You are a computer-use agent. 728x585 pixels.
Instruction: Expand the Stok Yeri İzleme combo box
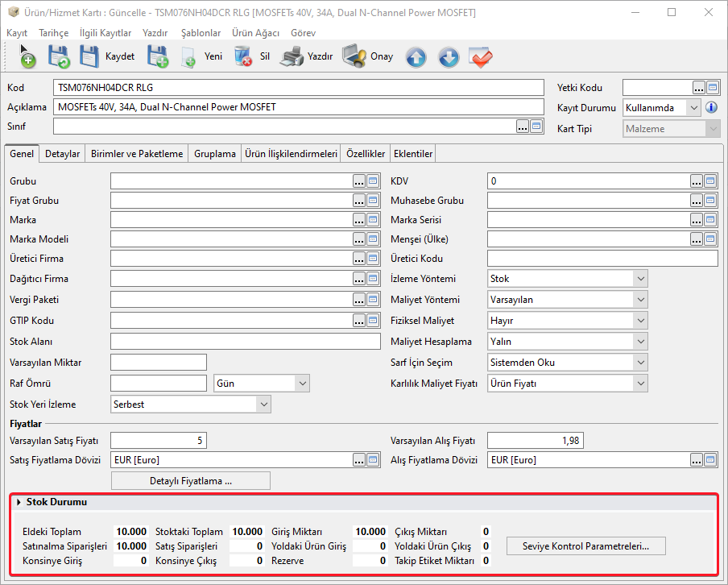pyautogui.click(x=262, y=404)
